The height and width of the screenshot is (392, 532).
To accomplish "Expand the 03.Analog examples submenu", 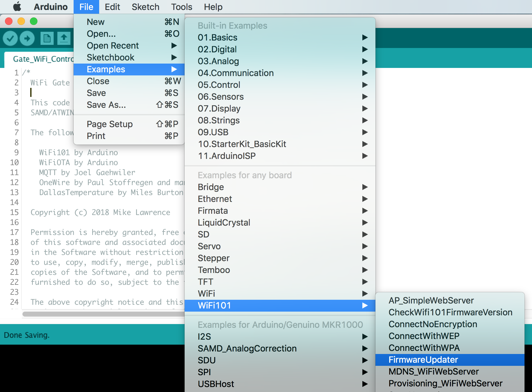I will (x=280, y=61).
